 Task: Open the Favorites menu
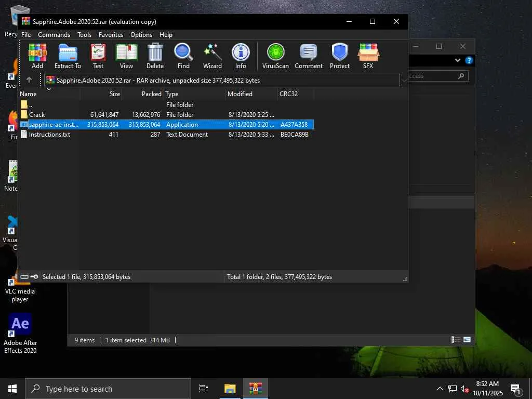[x=111, y=35]
